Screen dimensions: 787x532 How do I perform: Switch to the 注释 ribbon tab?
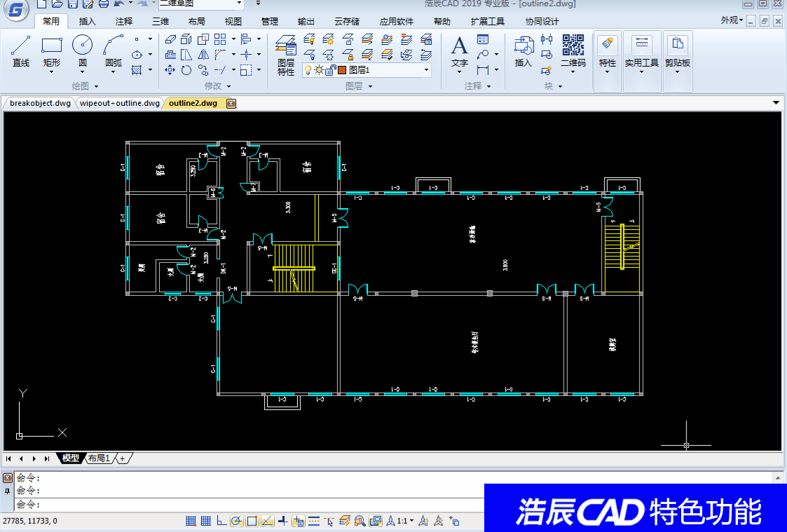point(124,22)
